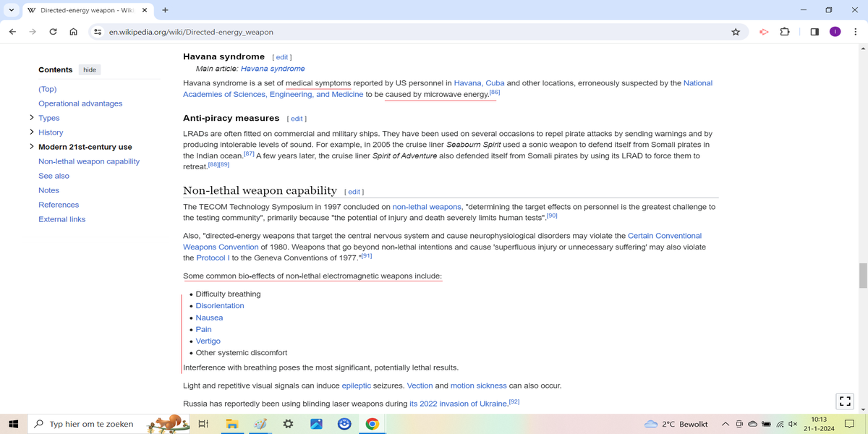Expand Modern 21st-century use in Contents
Image resolution: width=868 pixels, height=434 pixels.
tap(32, 147)
